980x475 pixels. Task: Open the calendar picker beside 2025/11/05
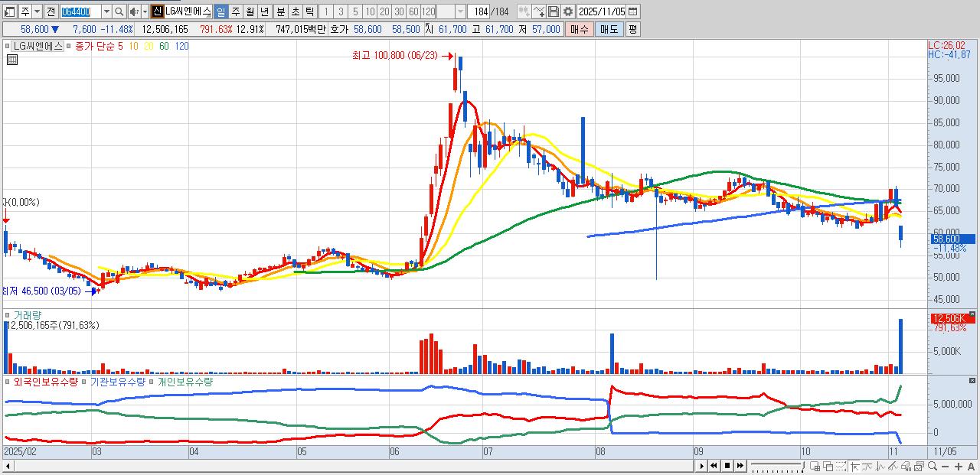pos(632,11)
